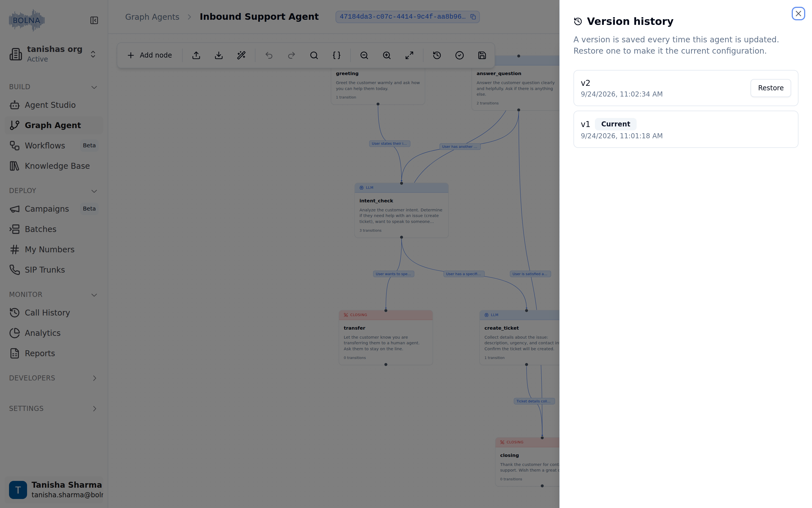The image size is (812, 508).
Task: Click the Current badge on v1
Action: coord(616,124)
